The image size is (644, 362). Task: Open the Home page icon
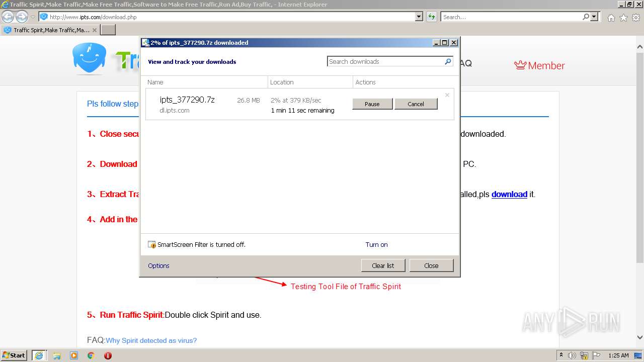[611, 18]
